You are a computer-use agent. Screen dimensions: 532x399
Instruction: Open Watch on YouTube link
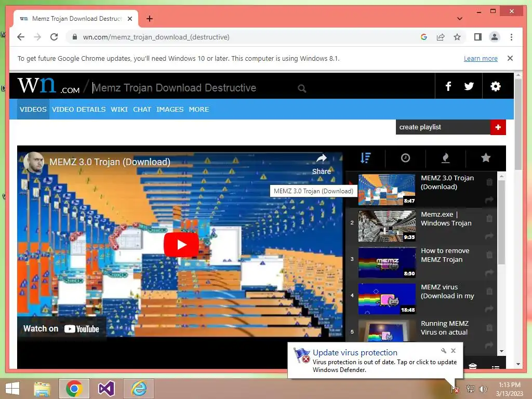(61, 329)
